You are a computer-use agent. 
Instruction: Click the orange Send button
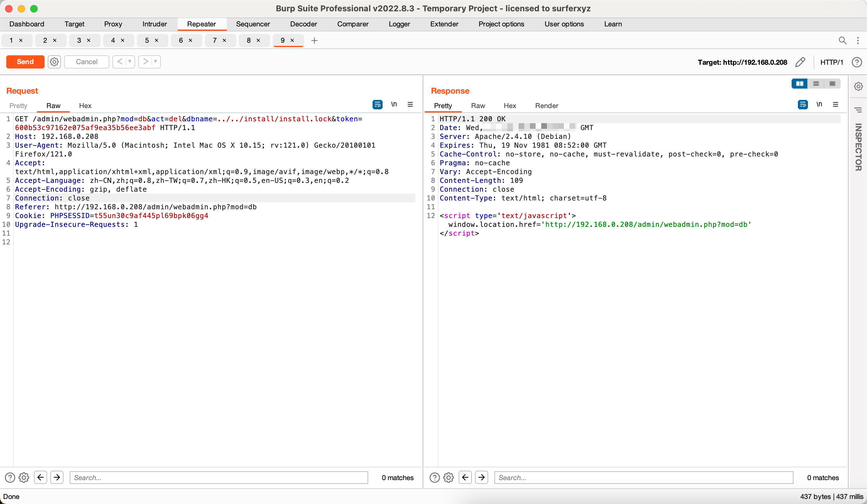(25, 62)
